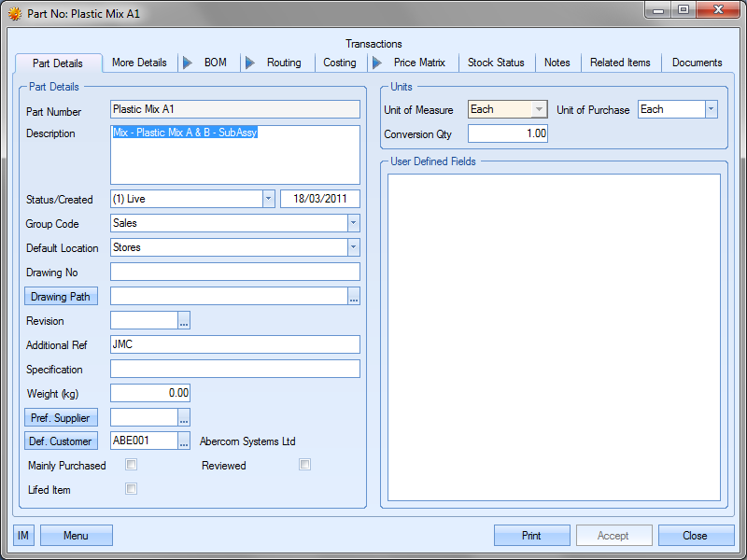The height and width of the screenshot is (560, 747).
Task: Open the Pref. Supplier lookup ellipsis button
Action: pos(184,418)
